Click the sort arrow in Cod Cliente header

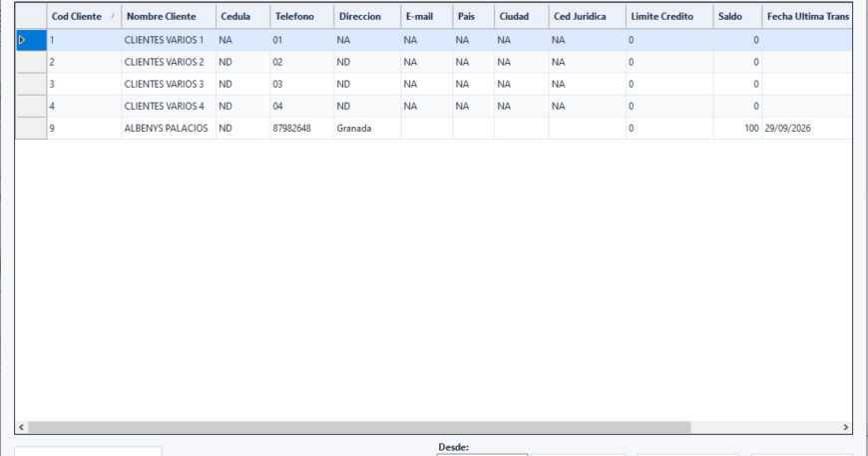[x=113, y=16]
